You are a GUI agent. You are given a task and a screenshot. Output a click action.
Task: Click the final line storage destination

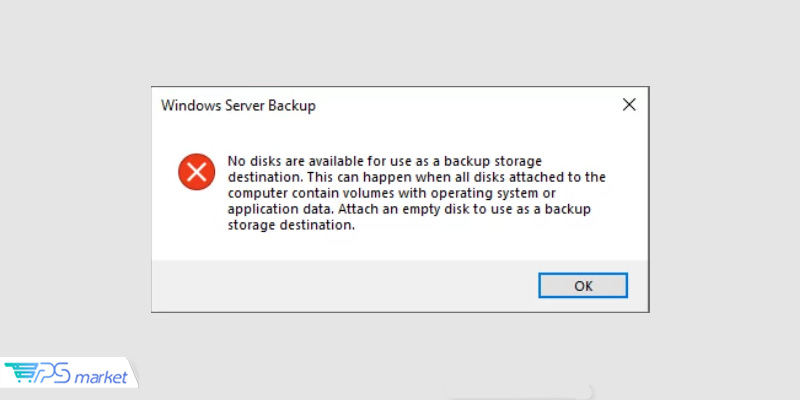tap(290, 225)
